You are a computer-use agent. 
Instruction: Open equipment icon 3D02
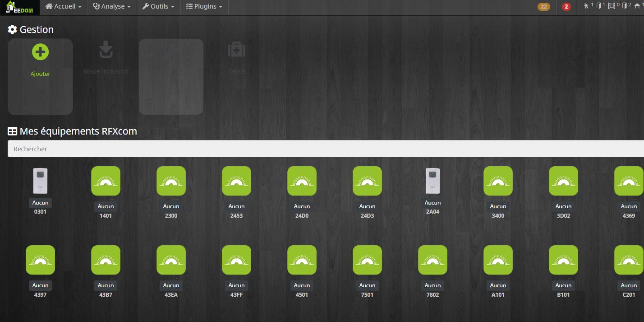tap(563, 181)
